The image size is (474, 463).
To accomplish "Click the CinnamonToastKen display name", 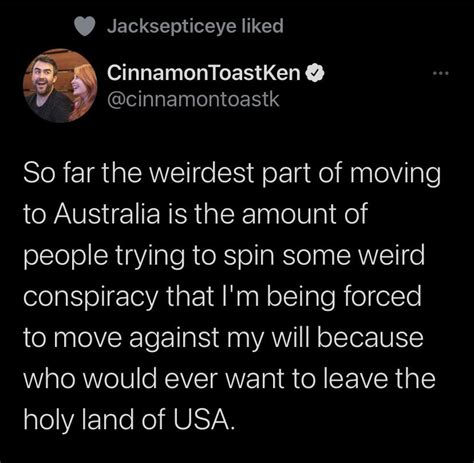I will point(204,73).
